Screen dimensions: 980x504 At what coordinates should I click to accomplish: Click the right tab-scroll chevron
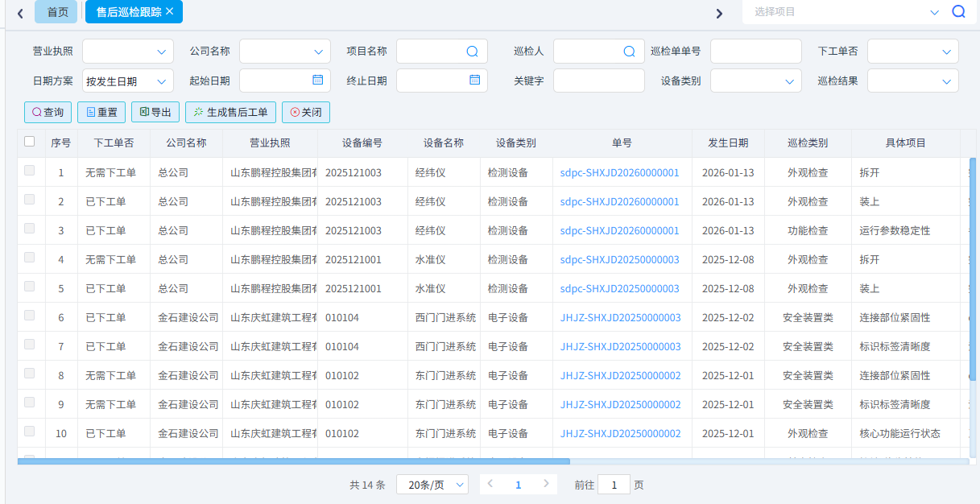[719, 12]
